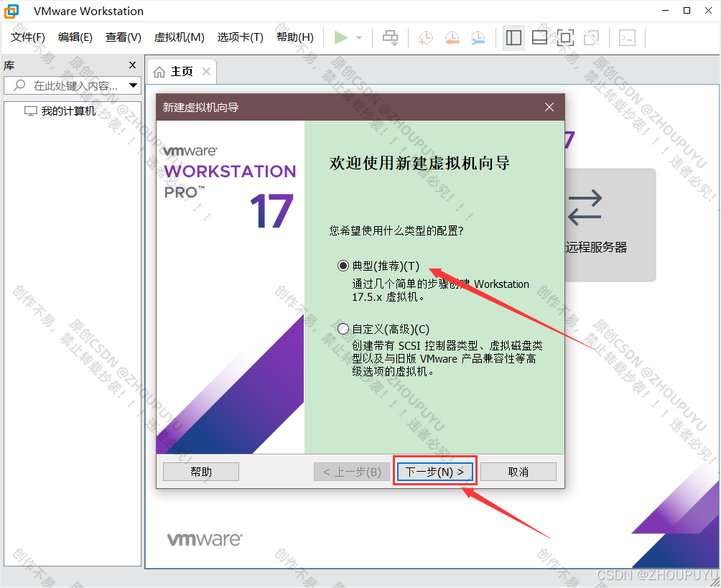Click the magnifier icon in the library search
This screenshot has width=721, height=588.
19,85
